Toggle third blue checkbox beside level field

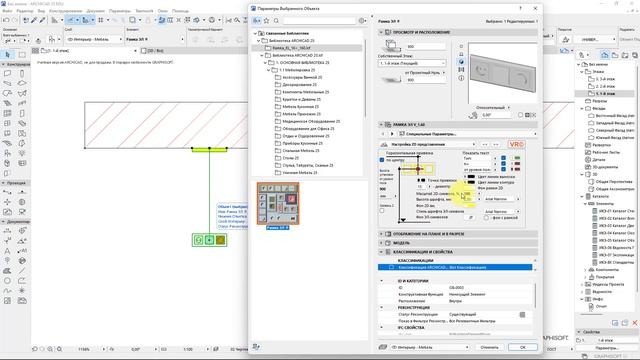[x=503, y=169]
